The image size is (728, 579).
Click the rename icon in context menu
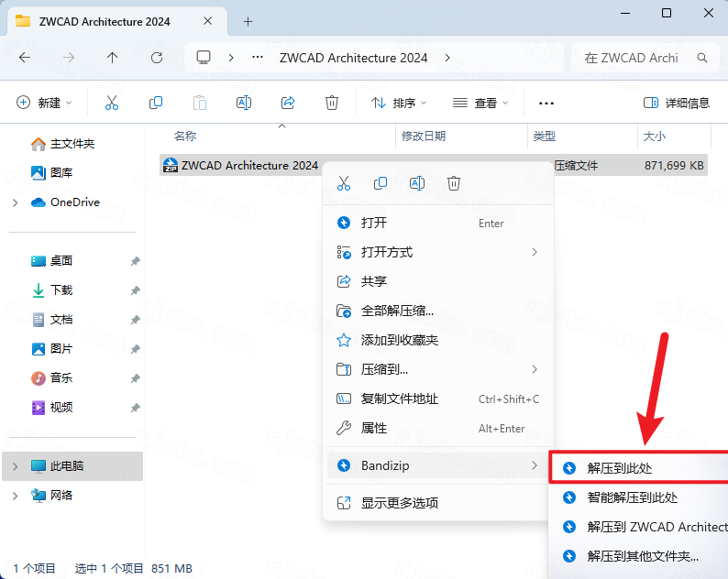coord(417,183)
